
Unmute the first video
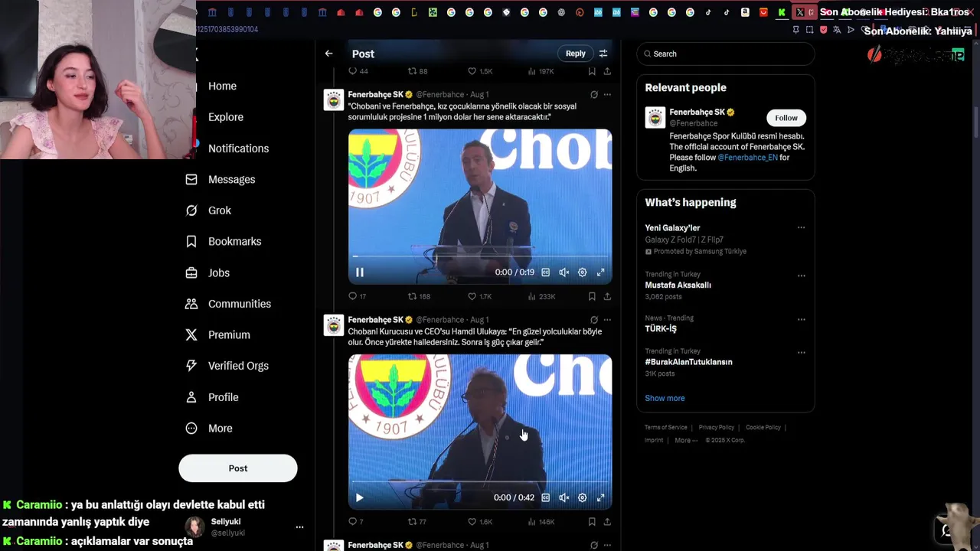563,272
